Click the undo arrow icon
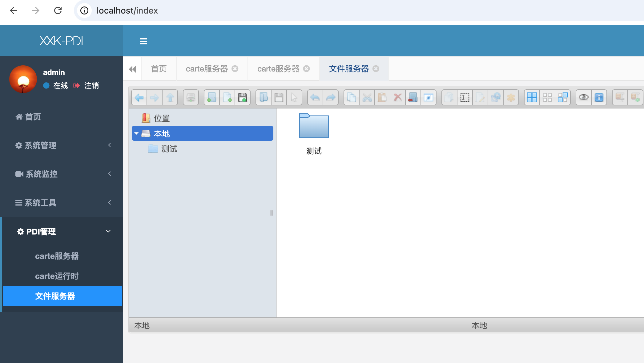The image size is (644, 363). pos(315,98)
